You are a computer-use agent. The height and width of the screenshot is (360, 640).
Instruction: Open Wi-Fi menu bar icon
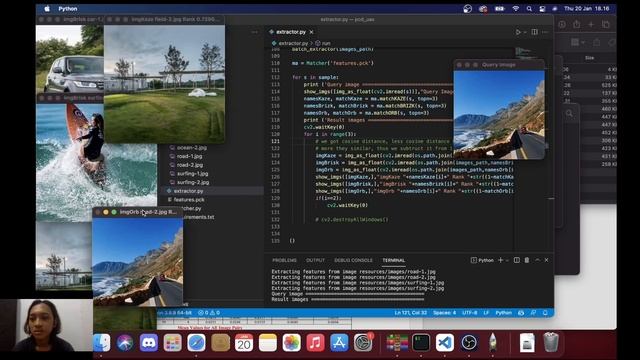[x=516, y=9]
